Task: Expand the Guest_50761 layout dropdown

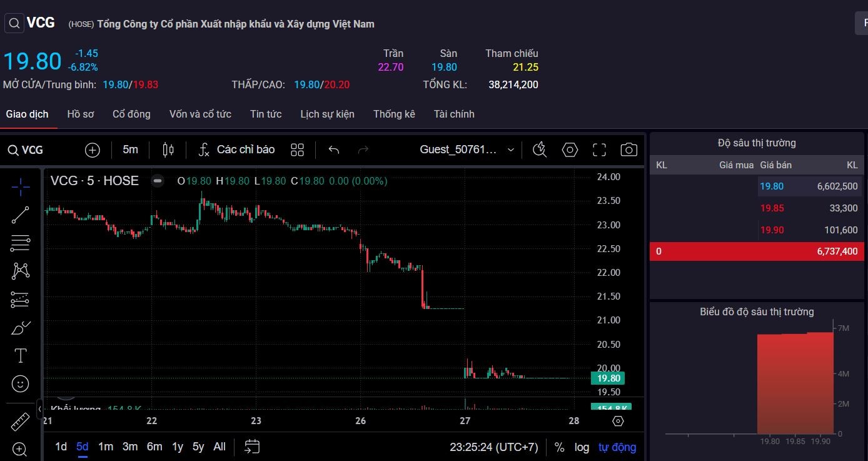Action: [510, 149]
